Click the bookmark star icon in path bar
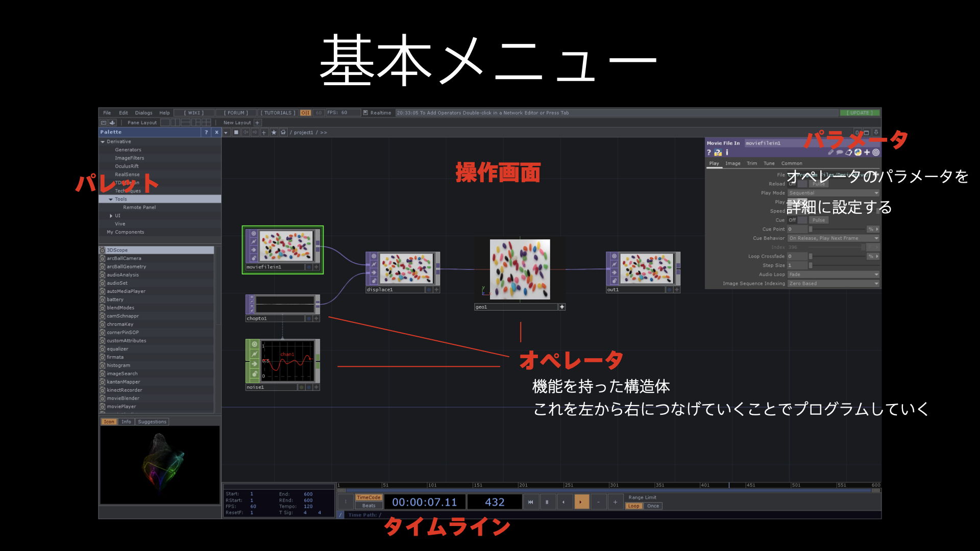 (x=274, y=132)
